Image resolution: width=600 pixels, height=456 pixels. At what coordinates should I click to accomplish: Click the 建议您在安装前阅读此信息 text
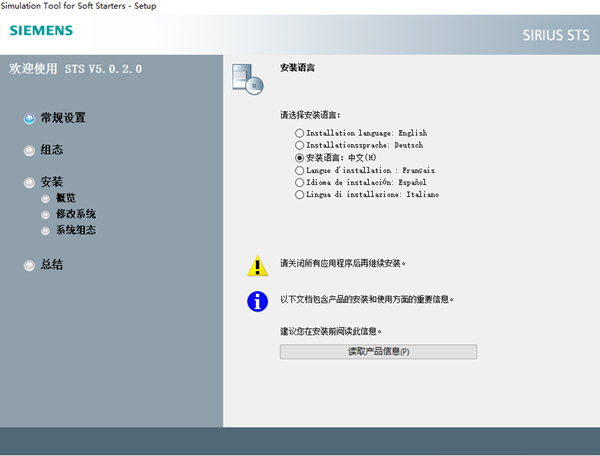click(x=331, y=331)
